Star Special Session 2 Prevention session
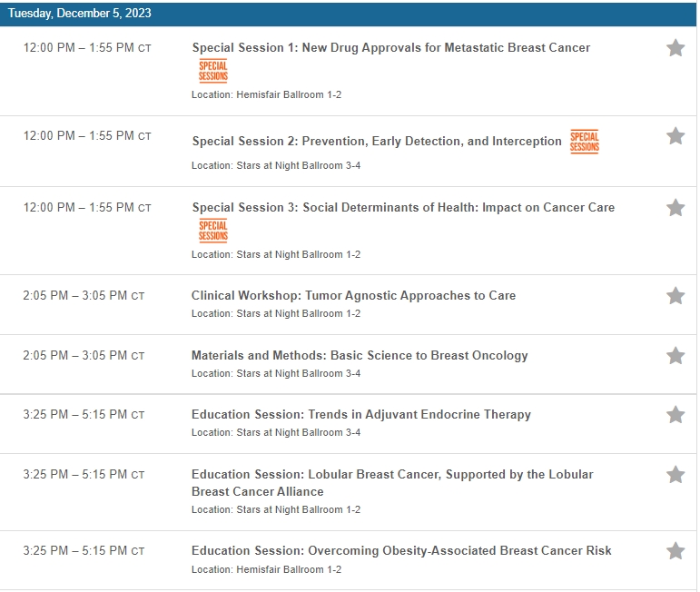 point(675,136)
